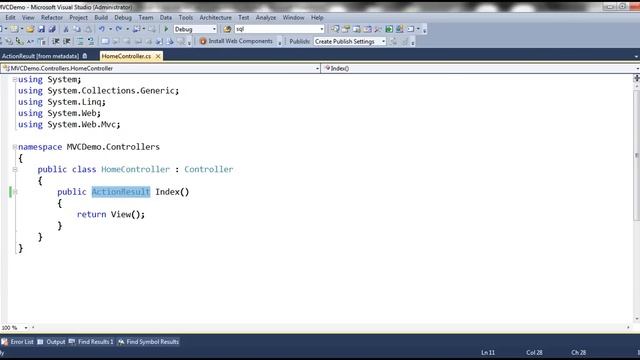Viewport: 640px width, 360px height.
Task: Open the Output panel tab
Action: coord(51,342)
